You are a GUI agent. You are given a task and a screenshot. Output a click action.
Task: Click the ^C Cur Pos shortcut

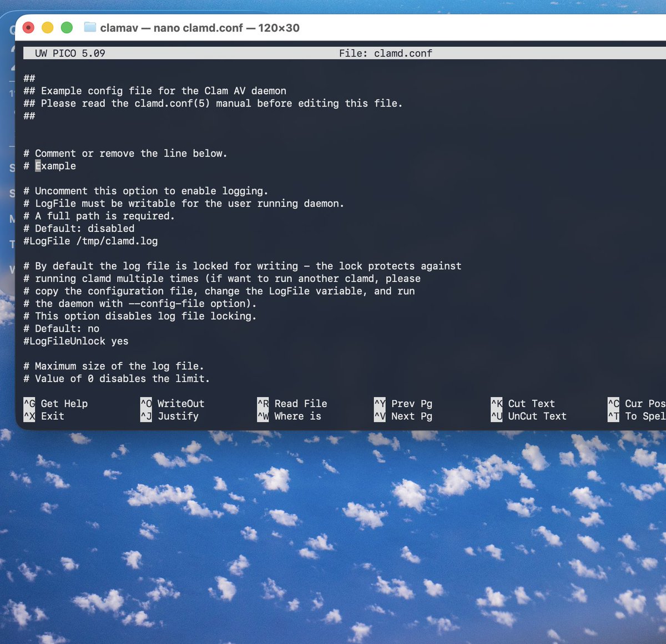(x=637, y=404)
